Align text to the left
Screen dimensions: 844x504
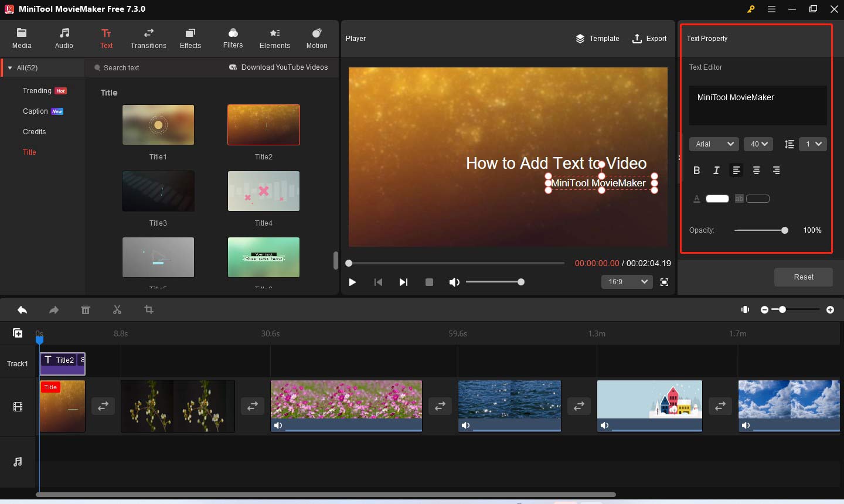pos(736,171)
